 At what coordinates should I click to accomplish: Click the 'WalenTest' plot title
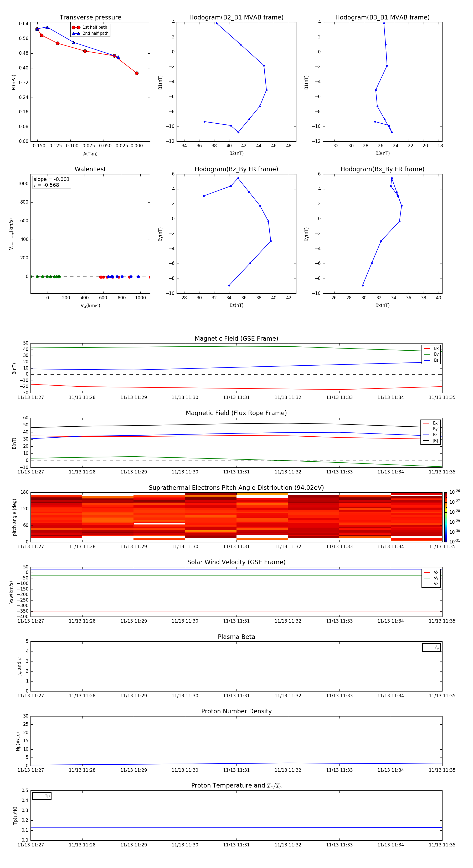(x=90, y=169)
